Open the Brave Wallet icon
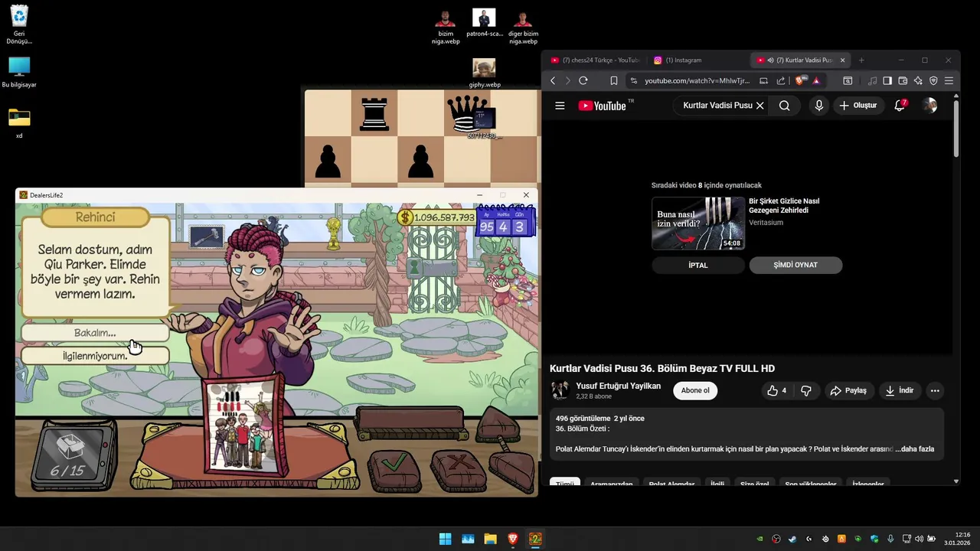Viewport: 980px width, 551px height. [903, 80]
